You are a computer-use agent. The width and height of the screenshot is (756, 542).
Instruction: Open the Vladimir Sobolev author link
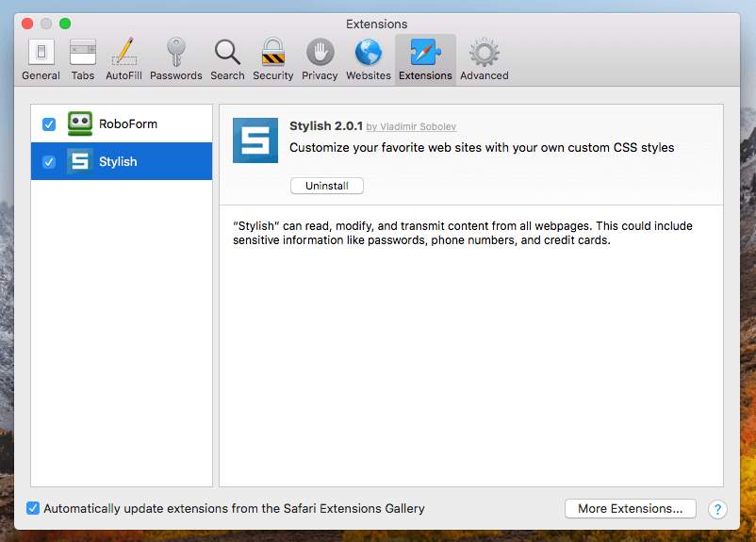point(411,127)
